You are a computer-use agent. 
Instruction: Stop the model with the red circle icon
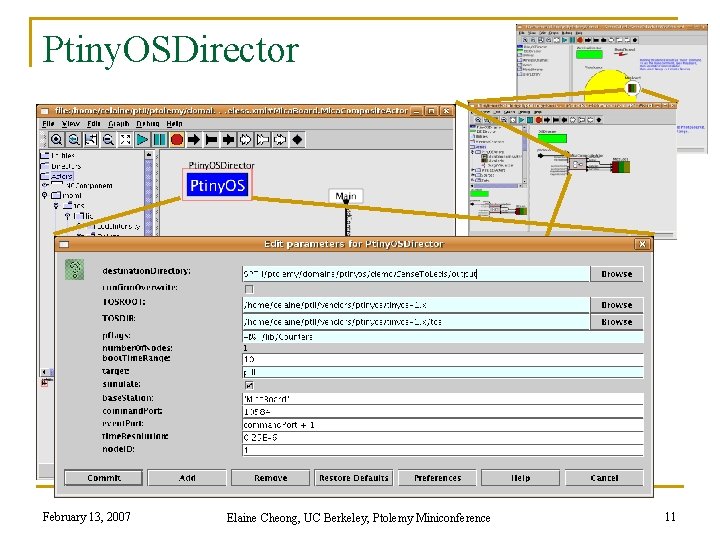[x=177, y=139]
